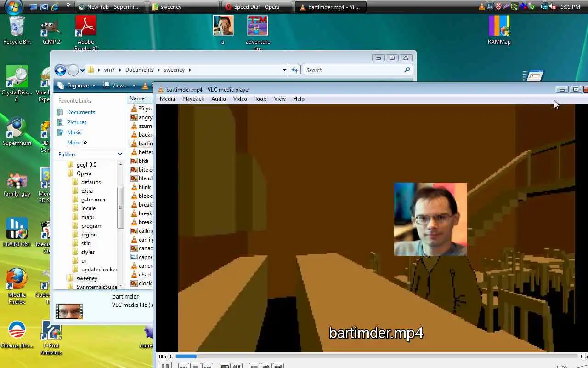This screenshot has height=368, width=588.
Task: Seek on the VLC playback progress bar
Action: [x=377, y=356]
